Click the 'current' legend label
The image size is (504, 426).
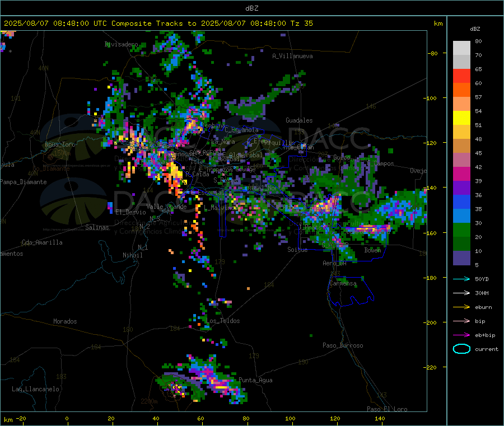click(487, 349)
